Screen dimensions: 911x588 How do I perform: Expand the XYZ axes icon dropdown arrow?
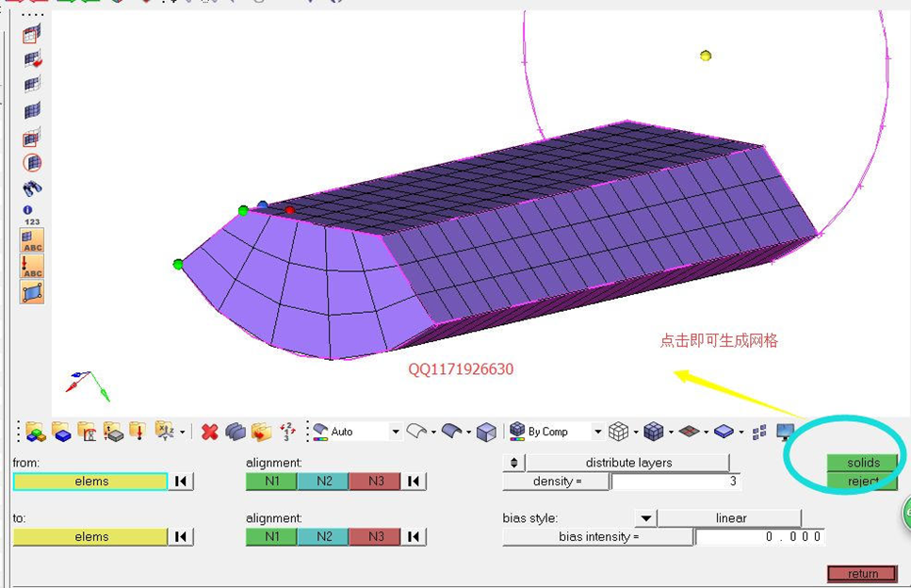(183, 433)
